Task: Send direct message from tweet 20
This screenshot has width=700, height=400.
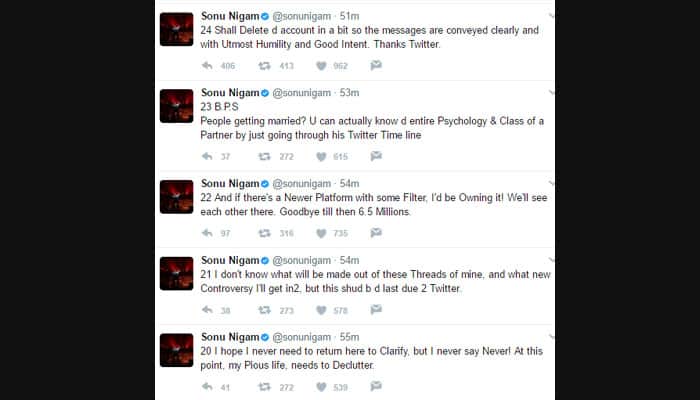Action: pyautogui.click(x=376, y=386)
